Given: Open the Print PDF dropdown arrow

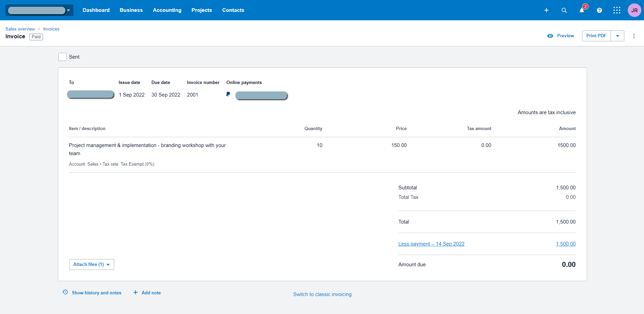Looking at the screenshot, I should point(618,36).
